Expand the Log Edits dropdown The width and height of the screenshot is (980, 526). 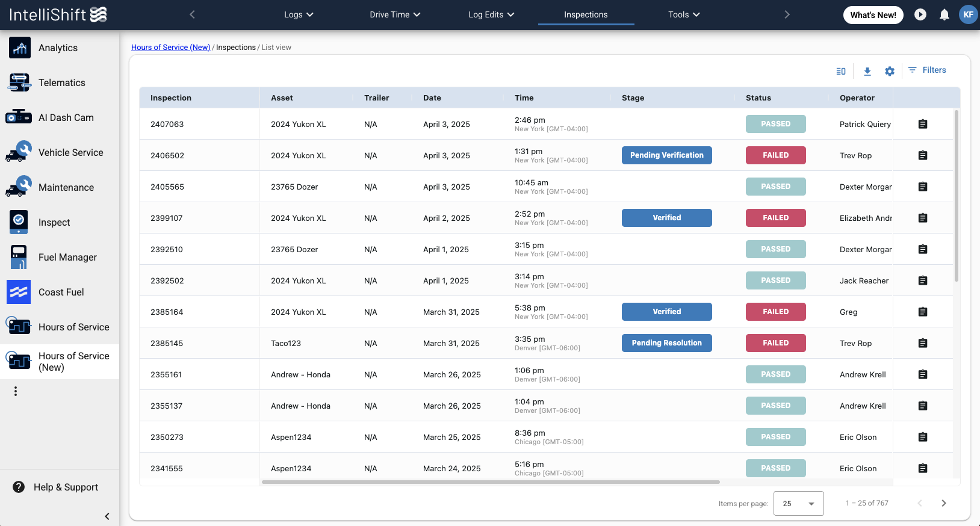pos(491,14)
